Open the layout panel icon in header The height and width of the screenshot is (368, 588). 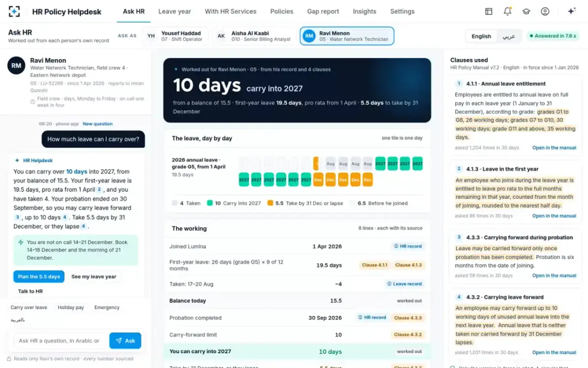(x=489, y=11)
